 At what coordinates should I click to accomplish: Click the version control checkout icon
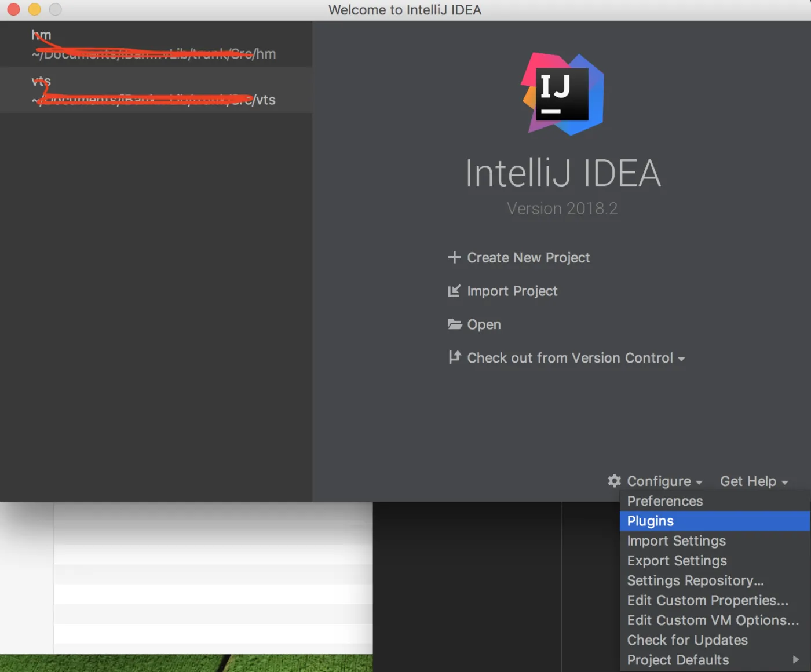[x=455, y=357]
